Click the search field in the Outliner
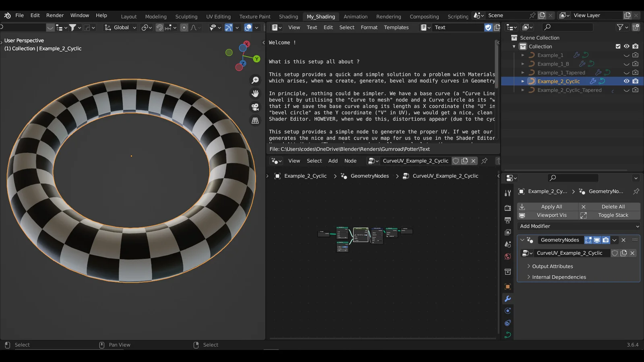Viewport: 644px width, 362px height. pos(568,27)
